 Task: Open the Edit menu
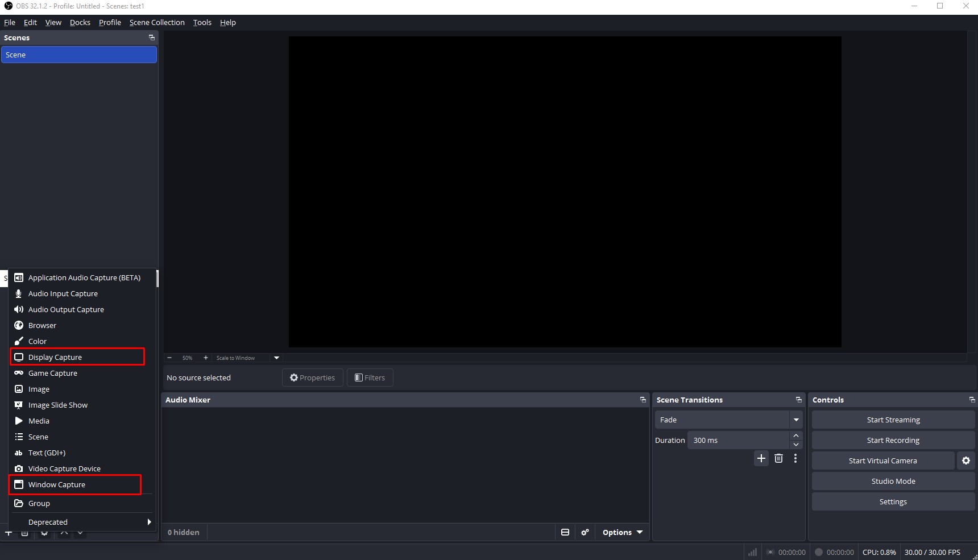click(x=30, y=22)
